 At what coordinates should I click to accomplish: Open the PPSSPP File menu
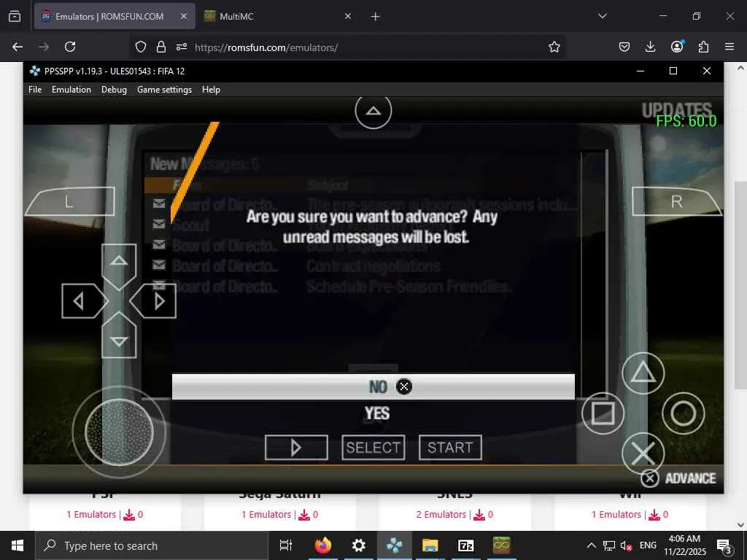coord(35,90)
